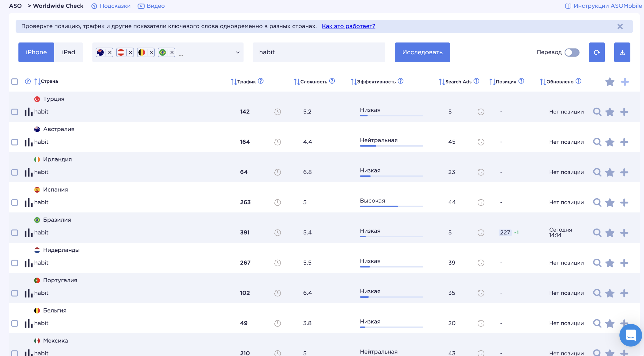
Task: Click the habit keyword input field
Action: point(319,52)
